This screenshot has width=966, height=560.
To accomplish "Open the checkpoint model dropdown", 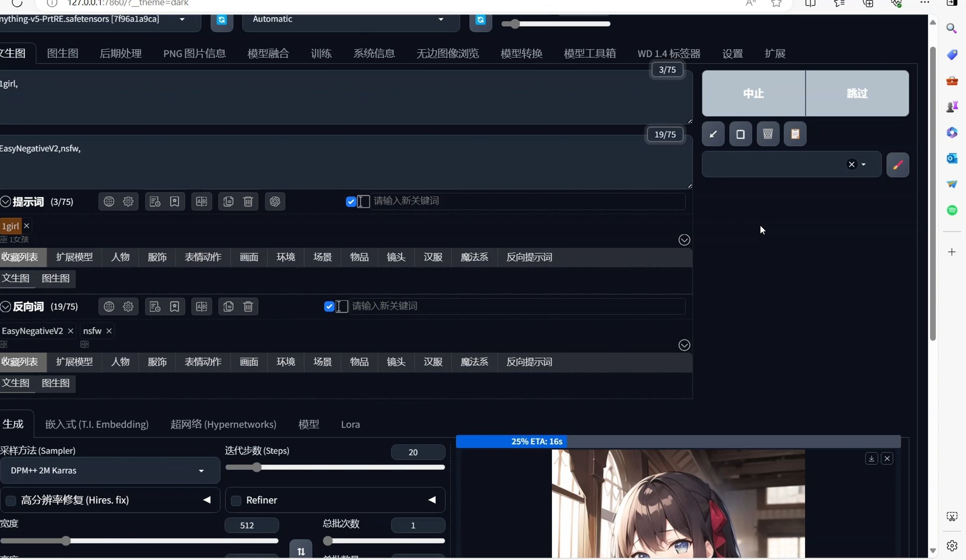I will [x=182, y=19].
